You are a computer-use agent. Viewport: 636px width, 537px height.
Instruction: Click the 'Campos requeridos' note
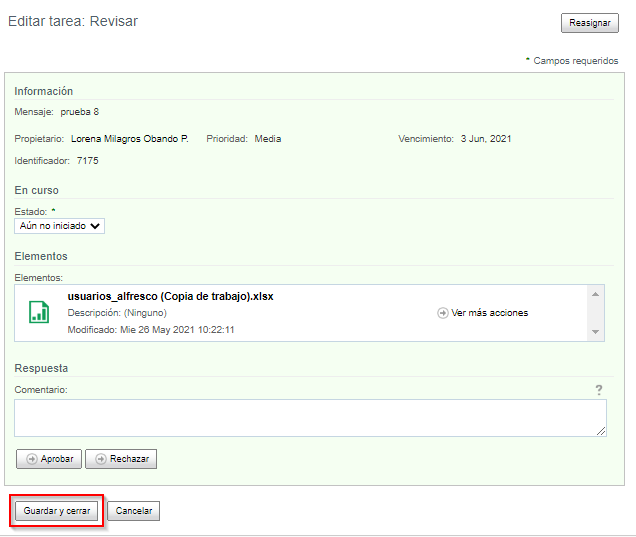click(x=576, y=61)
